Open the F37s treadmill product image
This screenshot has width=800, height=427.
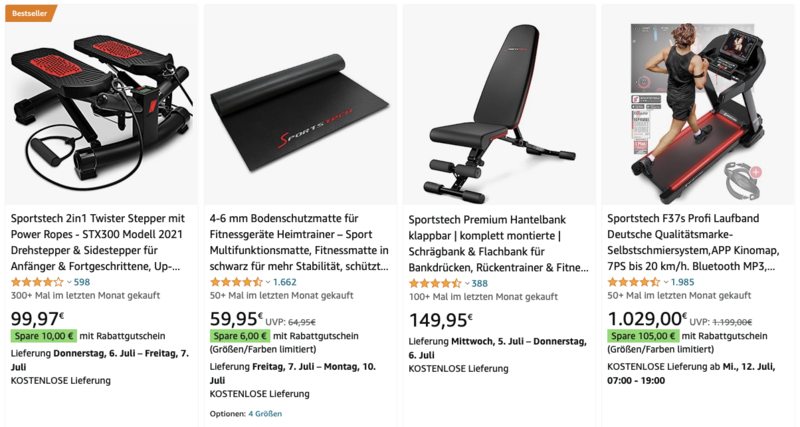click(697, 105)
